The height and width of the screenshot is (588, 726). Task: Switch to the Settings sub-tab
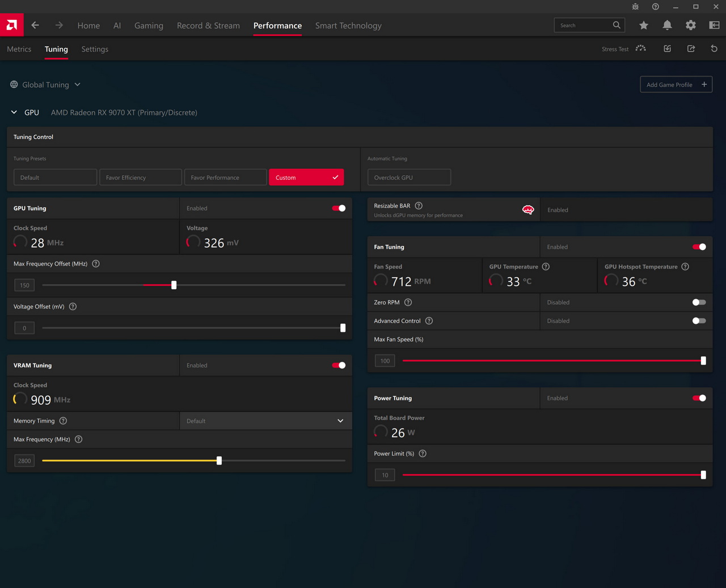(x=95, y=49)
